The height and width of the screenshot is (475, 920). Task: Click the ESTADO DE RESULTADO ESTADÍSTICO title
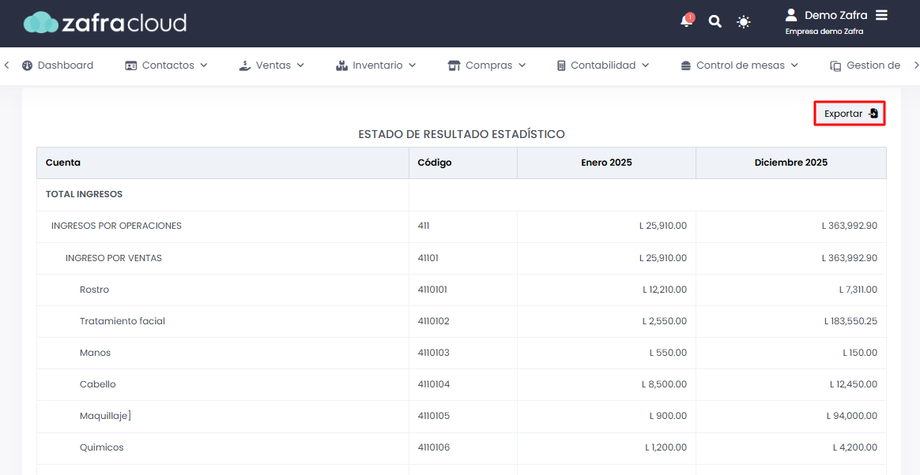click(461, 134)
